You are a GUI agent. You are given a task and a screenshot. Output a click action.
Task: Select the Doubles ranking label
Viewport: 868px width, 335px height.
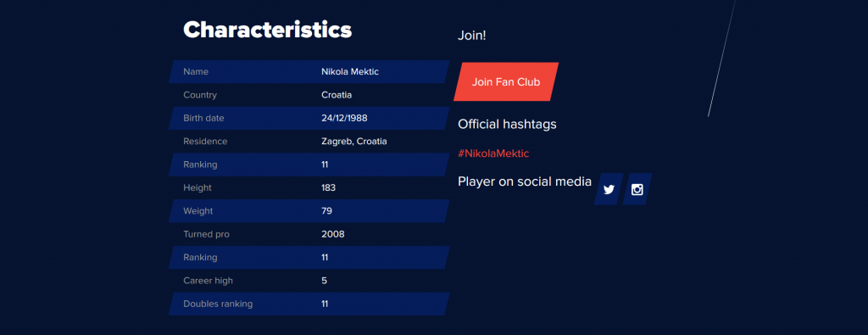pos(218,304)
